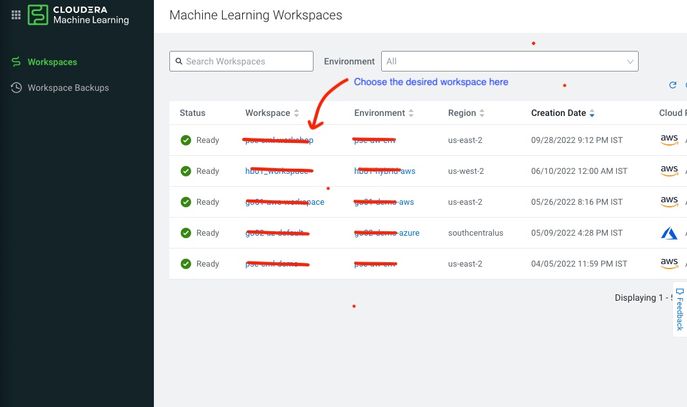This screenshot has height=407, width=687.
Task: Open the workspace created 04/05/2022
Action: [x=277, y=264]
